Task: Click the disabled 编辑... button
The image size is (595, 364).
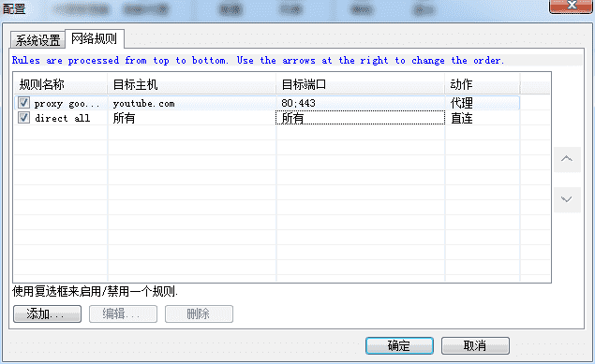Action: coord(123,314)
